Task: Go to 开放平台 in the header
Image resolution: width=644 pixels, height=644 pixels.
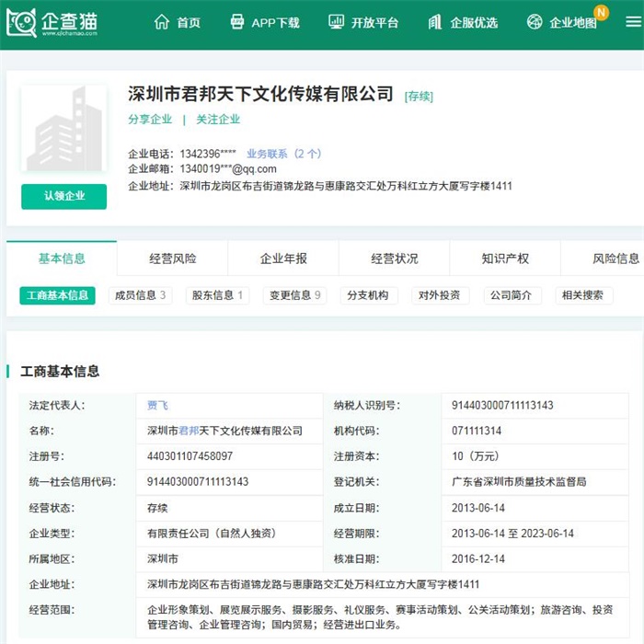Action: point(363,22)
